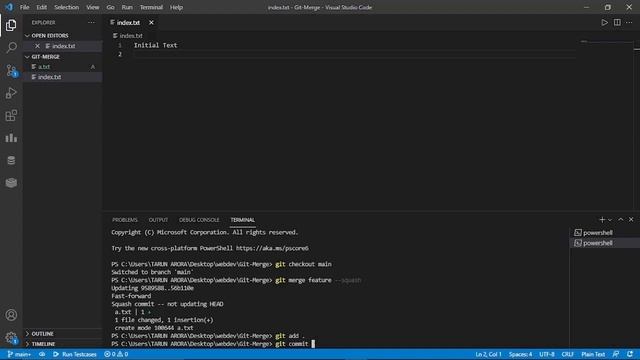This screenshot has height=360, width=640.
Task: Open Run and Debug view
Action: point(11,93)
